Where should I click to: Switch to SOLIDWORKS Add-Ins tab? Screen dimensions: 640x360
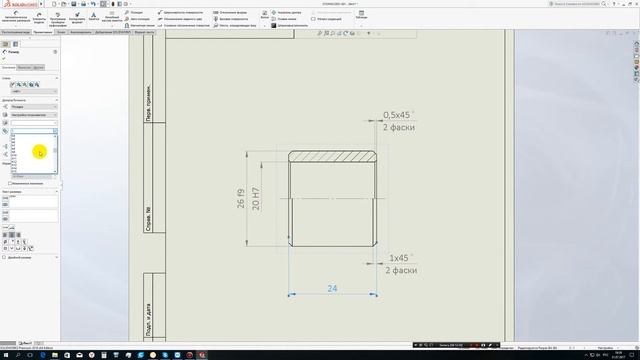(x=113, y=32)
